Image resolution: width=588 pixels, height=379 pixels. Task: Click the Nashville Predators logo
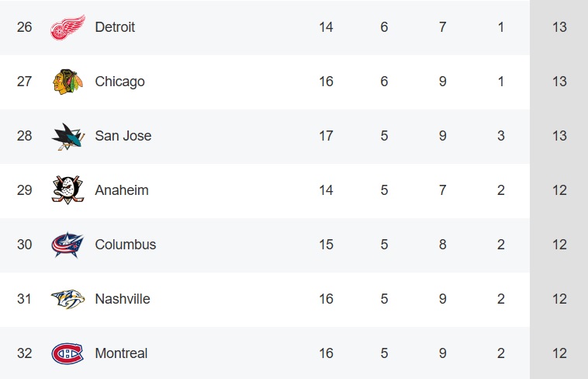67,299
